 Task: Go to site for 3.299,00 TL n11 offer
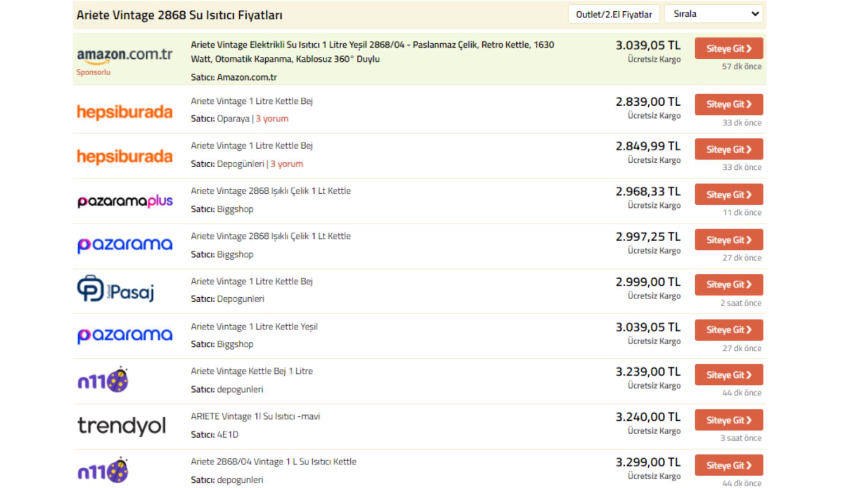pyautogui.click(x=729, y=465)
